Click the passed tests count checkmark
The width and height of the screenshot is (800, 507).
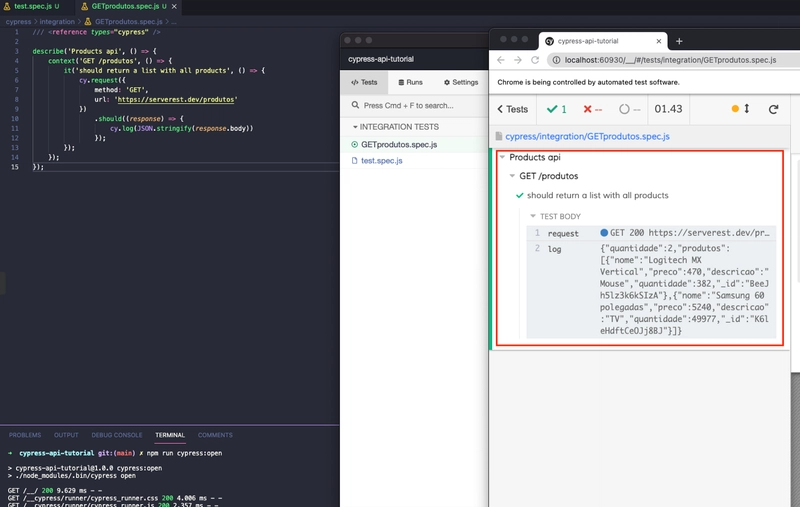click(x=557, y=109)
